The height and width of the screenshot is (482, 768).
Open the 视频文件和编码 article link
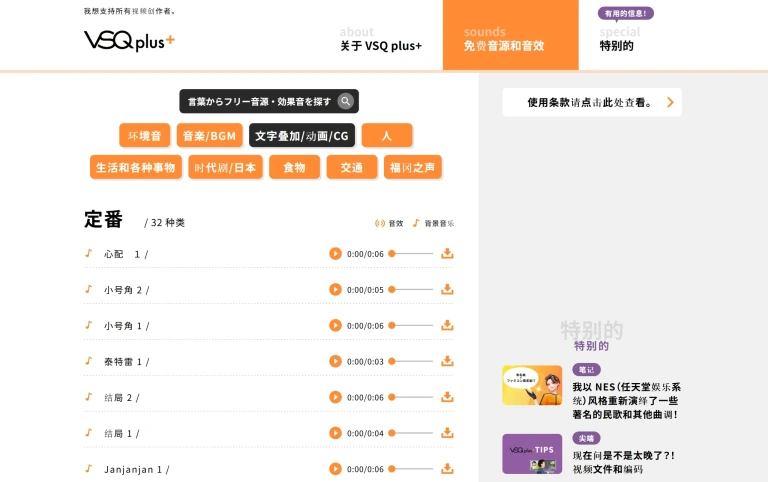click(x=624, y=462)
